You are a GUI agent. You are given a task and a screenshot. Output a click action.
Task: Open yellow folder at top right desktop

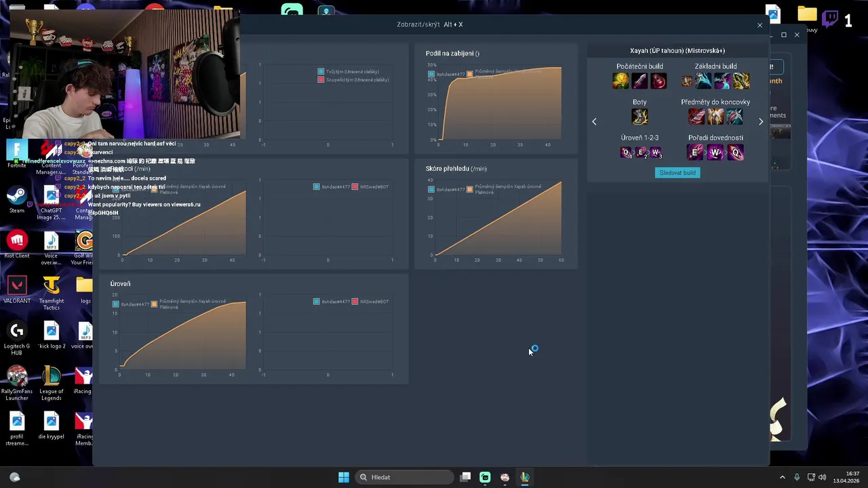tap(807, 15)
